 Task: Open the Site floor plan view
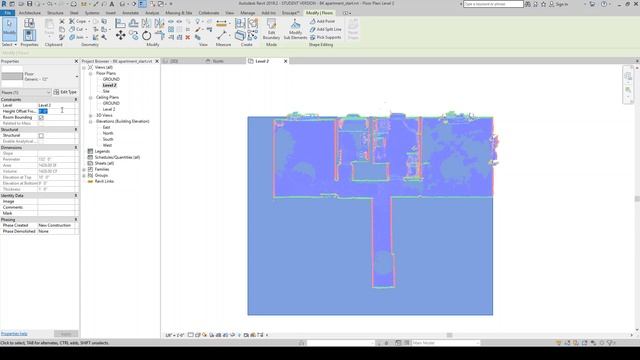106,91
